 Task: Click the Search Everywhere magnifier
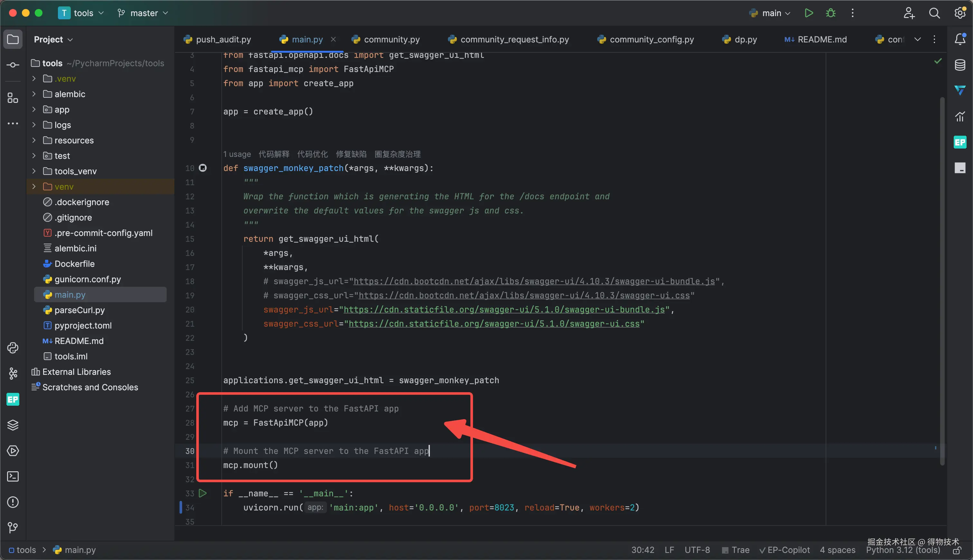click(x=934, y=13)
